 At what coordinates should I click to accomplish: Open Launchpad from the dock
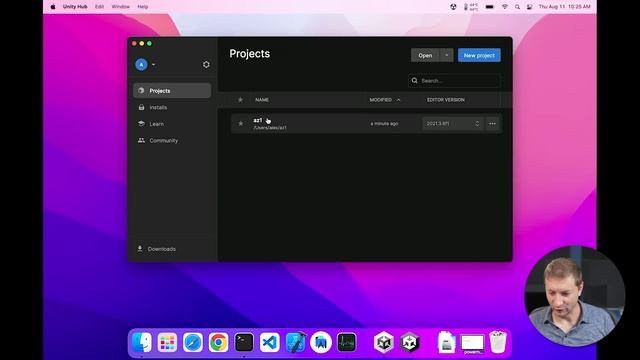pyautogui.click(x=167, y=342)
